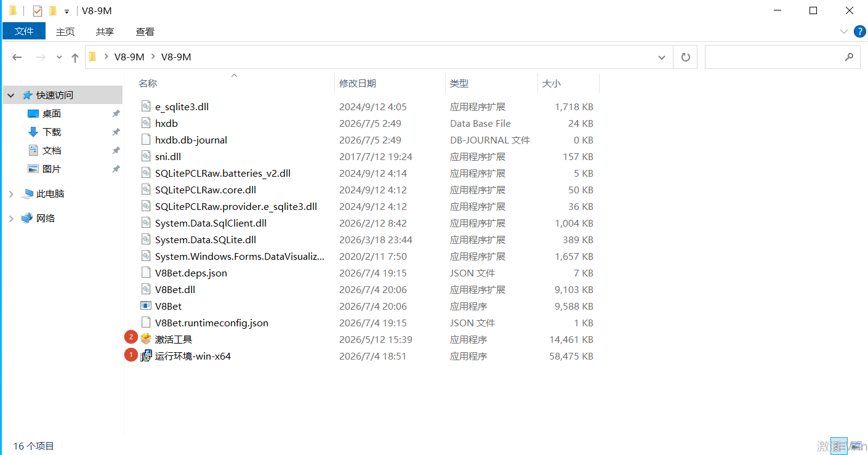Click the sni.dll file icon
Screen dimensions: 868x455
coord(146,156)
